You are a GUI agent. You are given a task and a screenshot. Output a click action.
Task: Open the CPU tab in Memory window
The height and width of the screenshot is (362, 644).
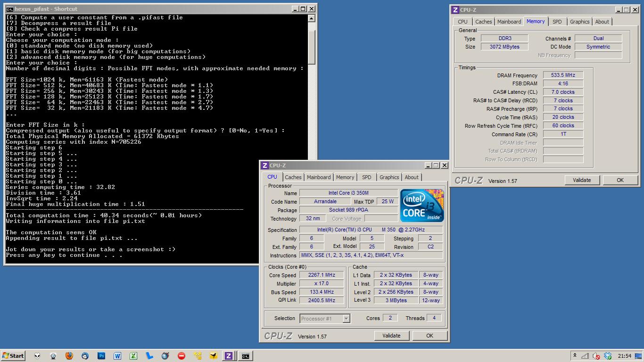(463, 22)
